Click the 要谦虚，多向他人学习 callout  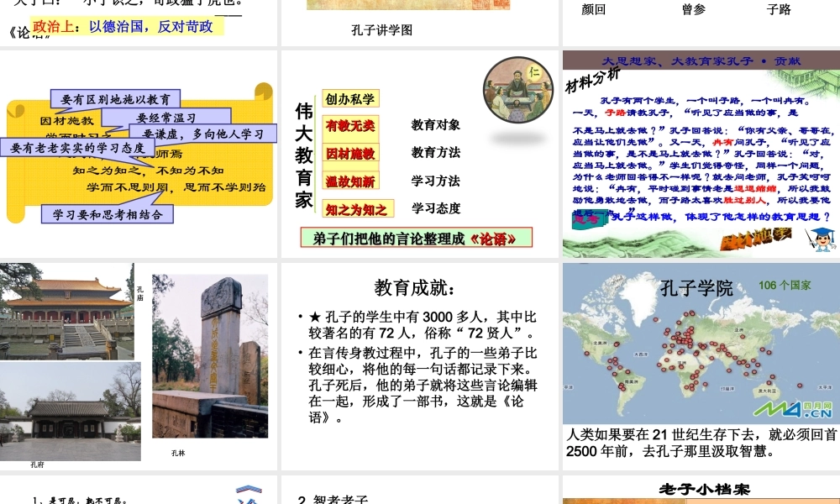pos(202,134)
